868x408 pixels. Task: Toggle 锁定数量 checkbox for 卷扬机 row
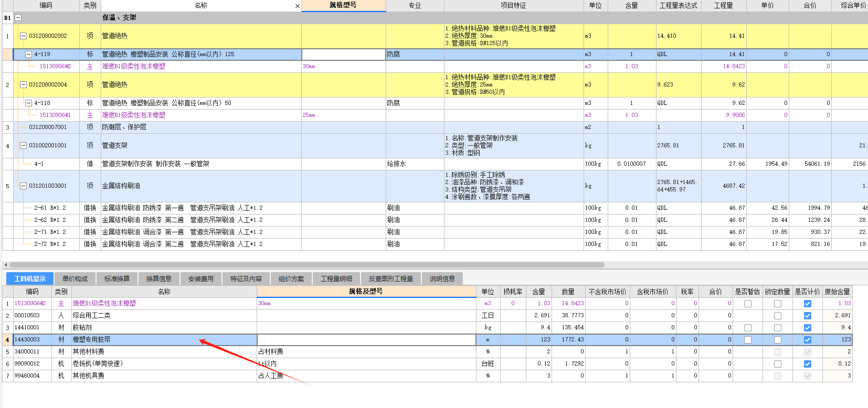coord(778,364)
